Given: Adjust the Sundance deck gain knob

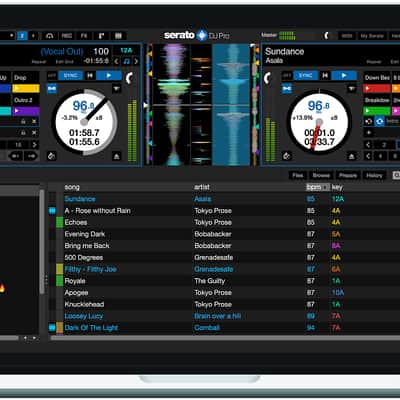Looking at the screenshot, I should [x=268, y=78].
